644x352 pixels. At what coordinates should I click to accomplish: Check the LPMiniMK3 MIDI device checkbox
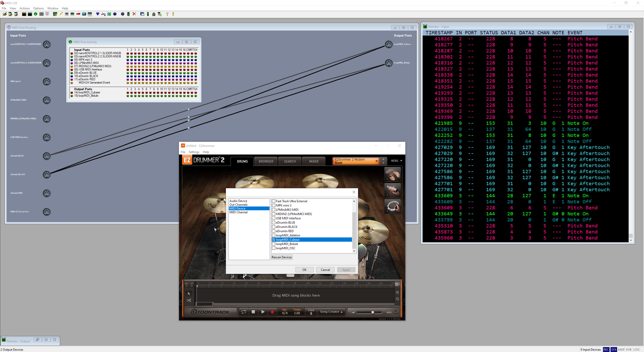[x=274, y=210]
